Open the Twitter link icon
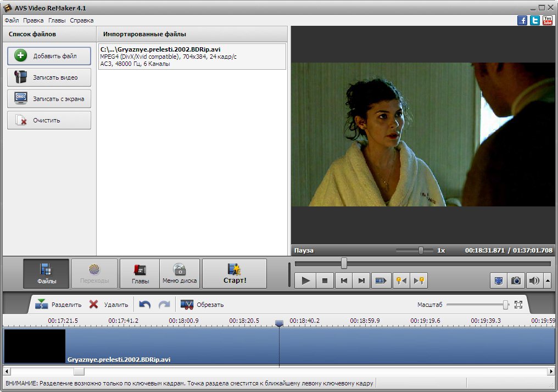This screenshot has height=392, width=558. click(535, 20)
